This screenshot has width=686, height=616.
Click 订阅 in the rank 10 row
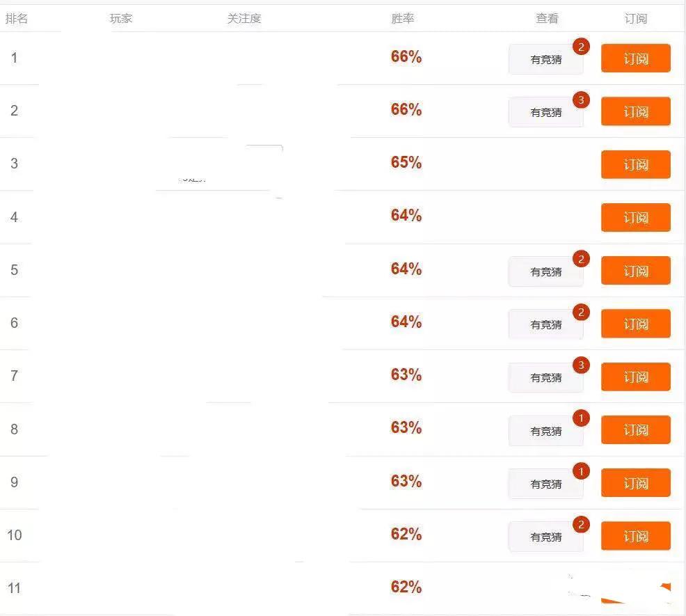click(635, 536)
